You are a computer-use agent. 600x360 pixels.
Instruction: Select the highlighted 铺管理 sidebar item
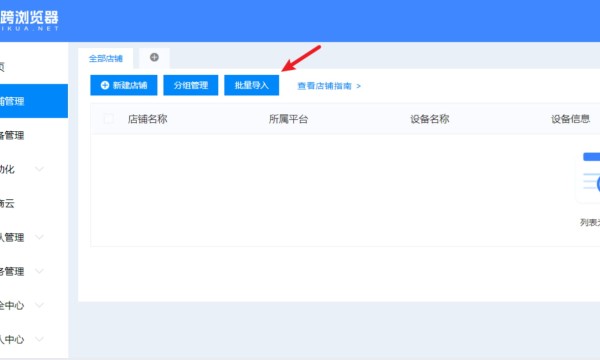34,101
